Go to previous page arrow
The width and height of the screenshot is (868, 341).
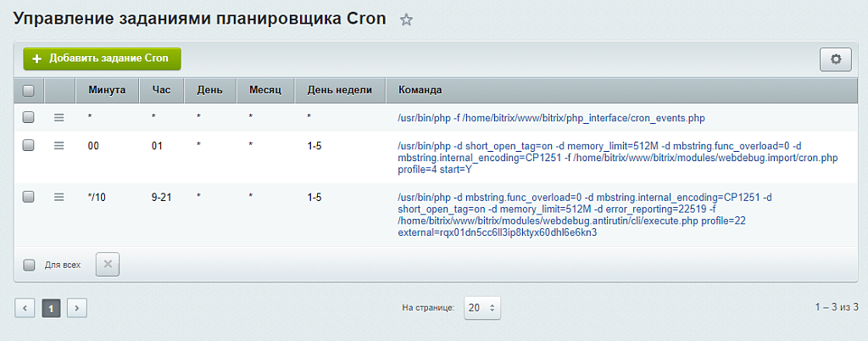25,308
